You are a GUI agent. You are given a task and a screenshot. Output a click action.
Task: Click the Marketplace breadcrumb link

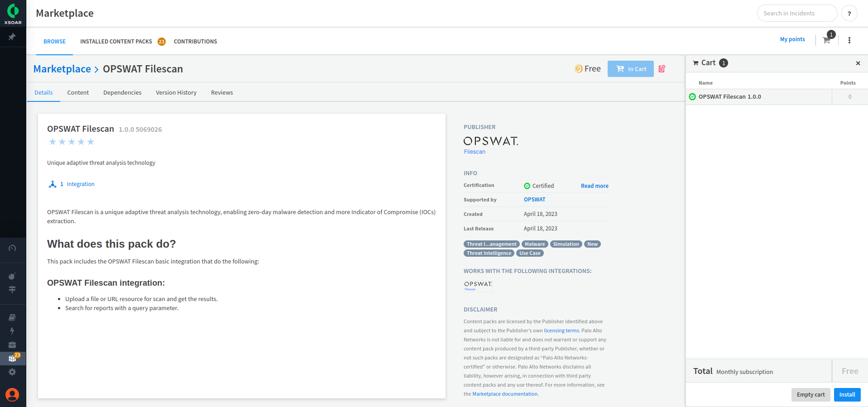click(x=62, y=69)
